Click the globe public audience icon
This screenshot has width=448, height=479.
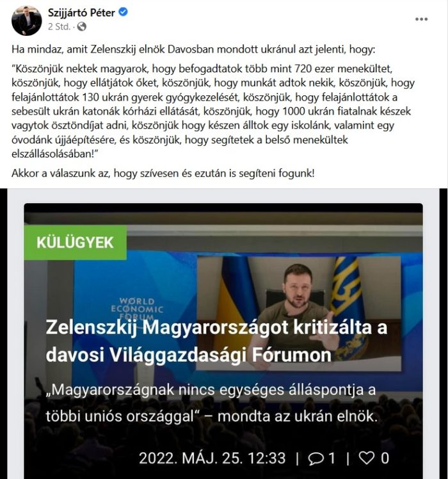(81, 27)
